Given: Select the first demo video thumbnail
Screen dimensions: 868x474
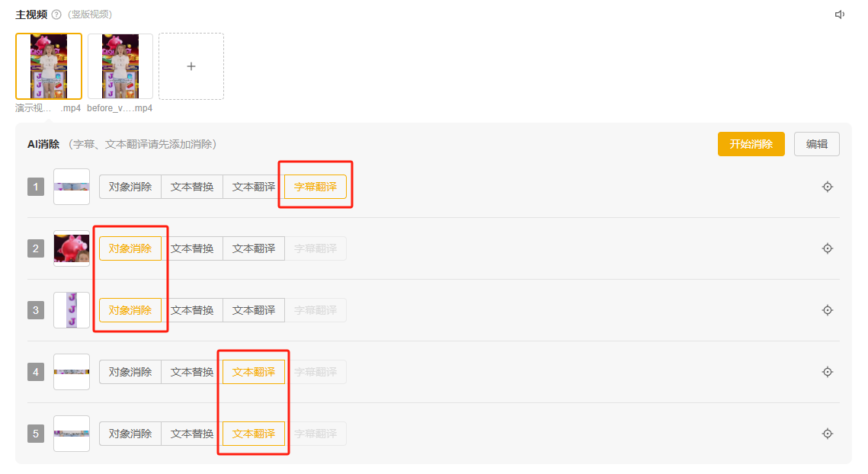Looking at the screenshot, I should 49,66.
